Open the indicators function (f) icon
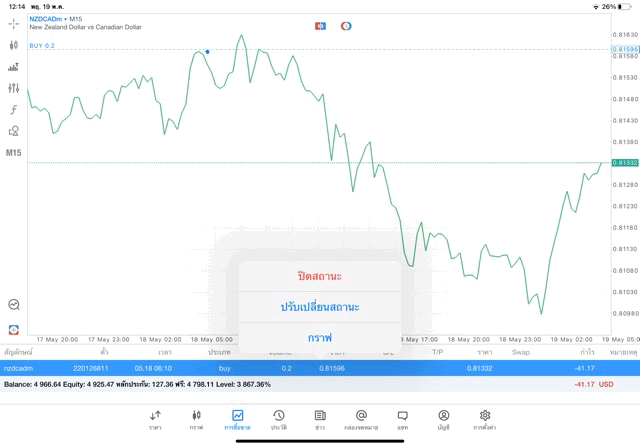The height and width of the screenshot is (447, 640). pyautogui.click(x=14, y=109)
